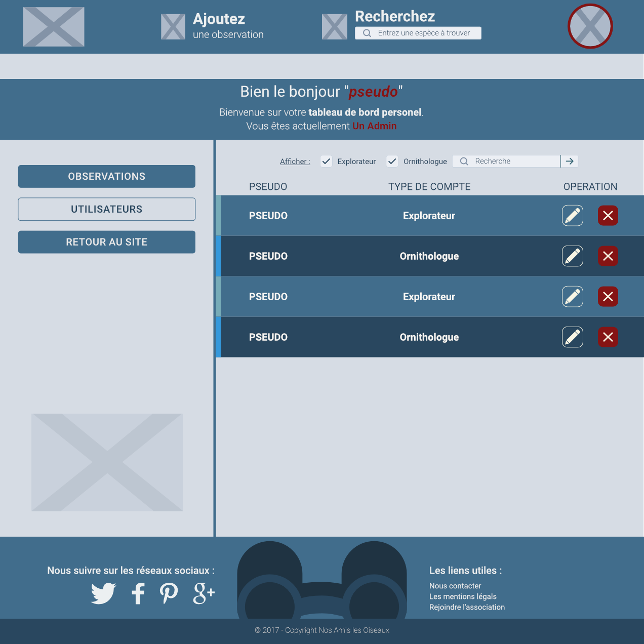Click the PSEUDO column header

268,187
